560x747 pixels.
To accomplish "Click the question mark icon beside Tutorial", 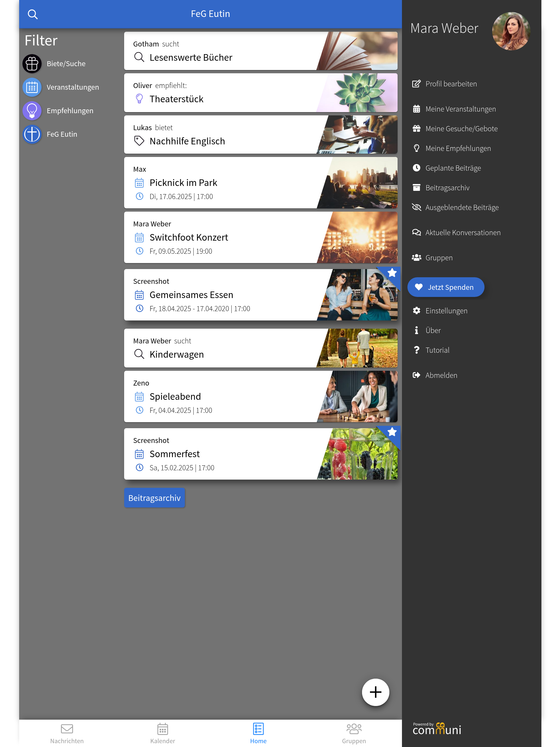I will point(416,350).
